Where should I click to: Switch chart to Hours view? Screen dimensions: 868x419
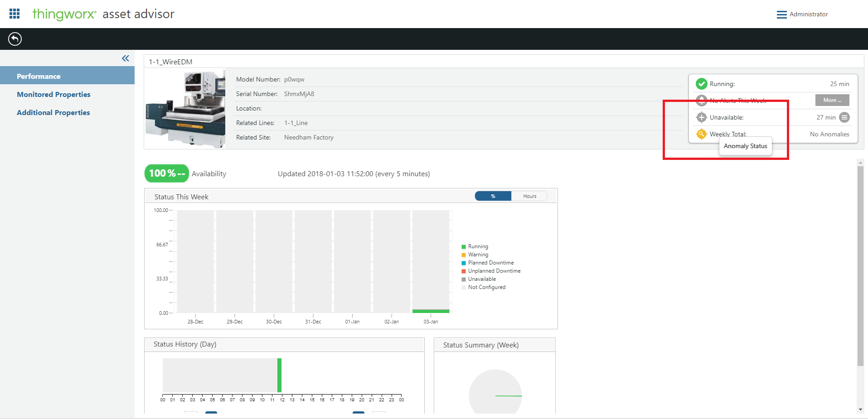coord(529,196)
